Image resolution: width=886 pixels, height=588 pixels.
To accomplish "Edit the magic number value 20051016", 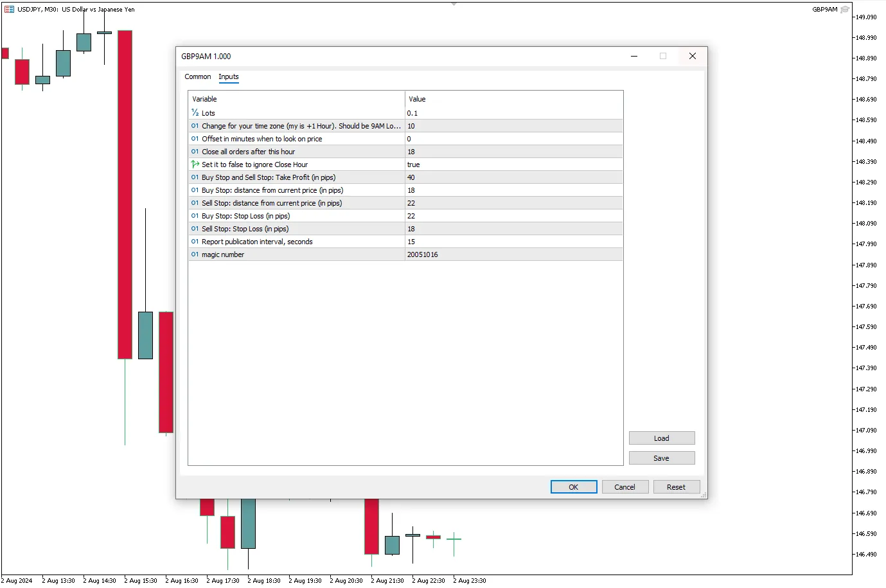I will click(x=514, y=254).
